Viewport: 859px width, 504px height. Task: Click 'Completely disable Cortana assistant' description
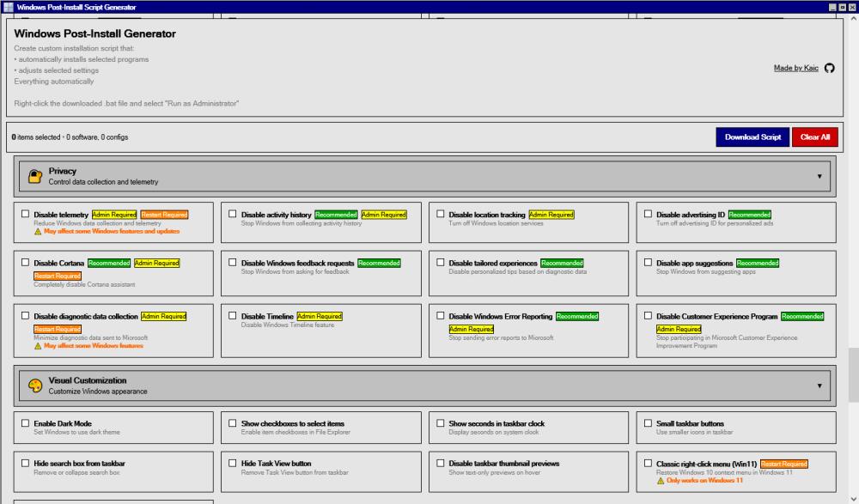(84, 284)
